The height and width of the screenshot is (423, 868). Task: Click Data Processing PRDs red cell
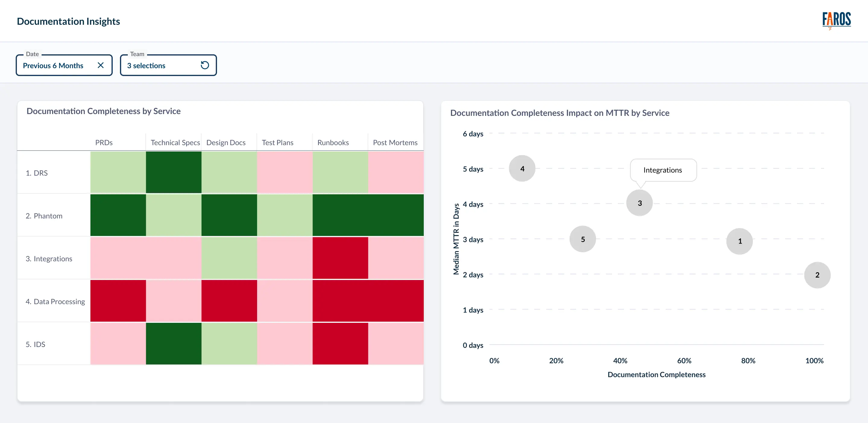pyautogui.click(x=118, y=301)
